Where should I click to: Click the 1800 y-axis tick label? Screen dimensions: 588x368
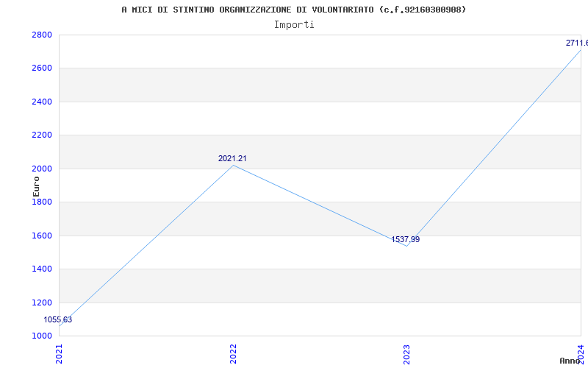[x=42, y=202]
